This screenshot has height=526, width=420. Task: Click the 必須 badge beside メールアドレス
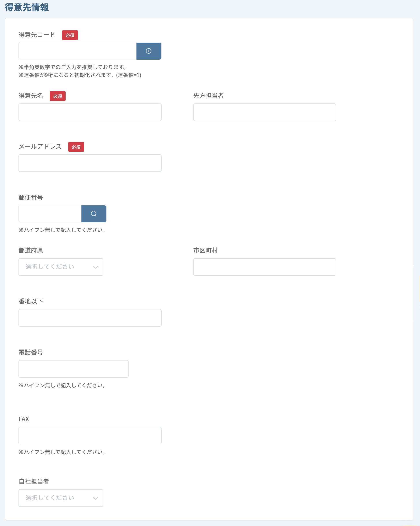[76, 147]
